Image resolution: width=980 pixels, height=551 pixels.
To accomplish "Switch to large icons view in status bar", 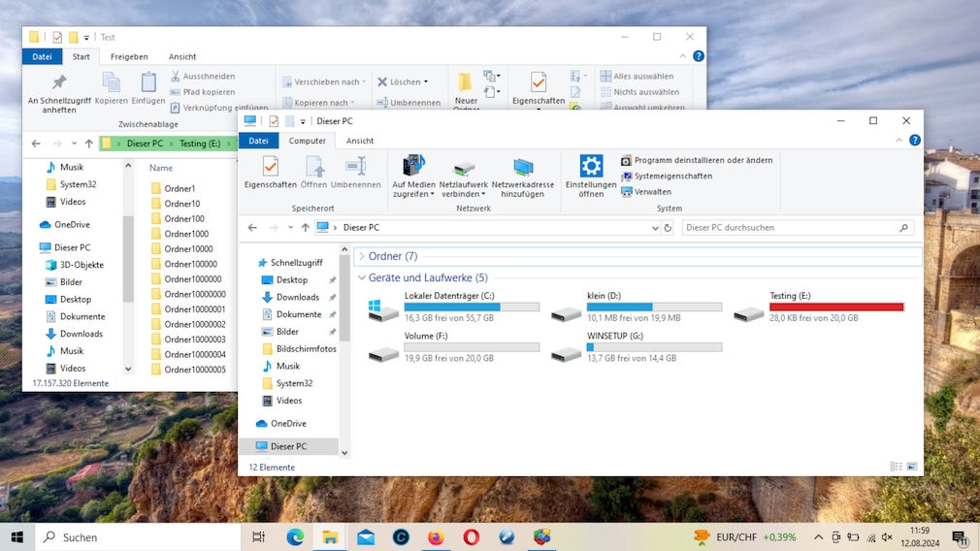I will 911,467.
